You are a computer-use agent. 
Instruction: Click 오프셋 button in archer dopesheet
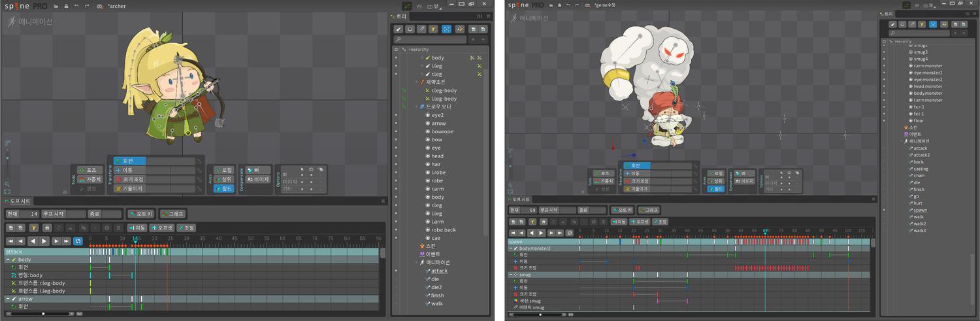pos(161,228)
